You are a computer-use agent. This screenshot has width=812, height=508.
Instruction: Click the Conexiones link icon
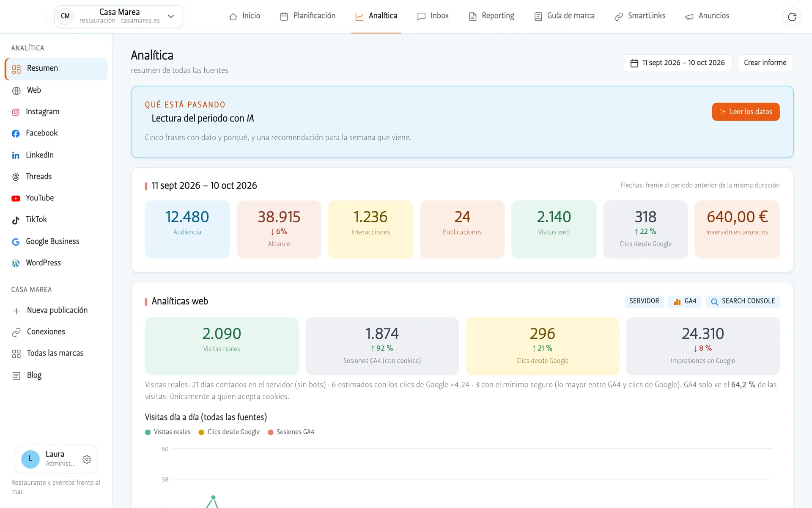coord(16,332)
